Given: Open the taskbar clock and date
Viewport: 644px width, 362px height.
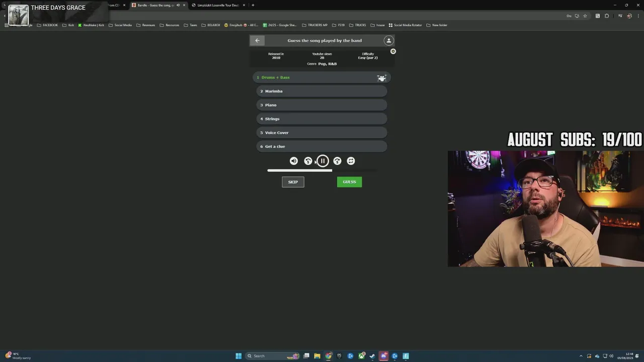Looking at the screenshot, I should coord(625,356).
